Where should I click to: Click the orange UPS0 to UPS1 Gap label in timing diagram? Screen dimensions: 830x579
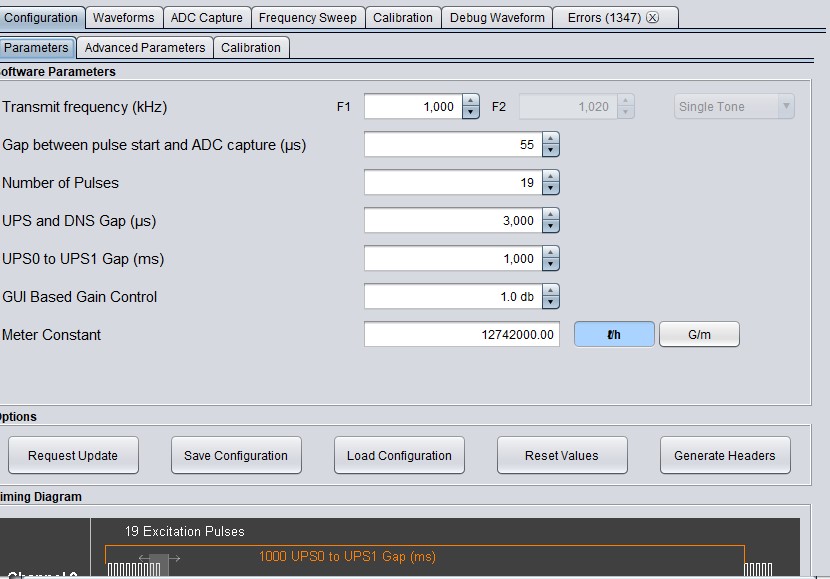[x=347, y=556]
